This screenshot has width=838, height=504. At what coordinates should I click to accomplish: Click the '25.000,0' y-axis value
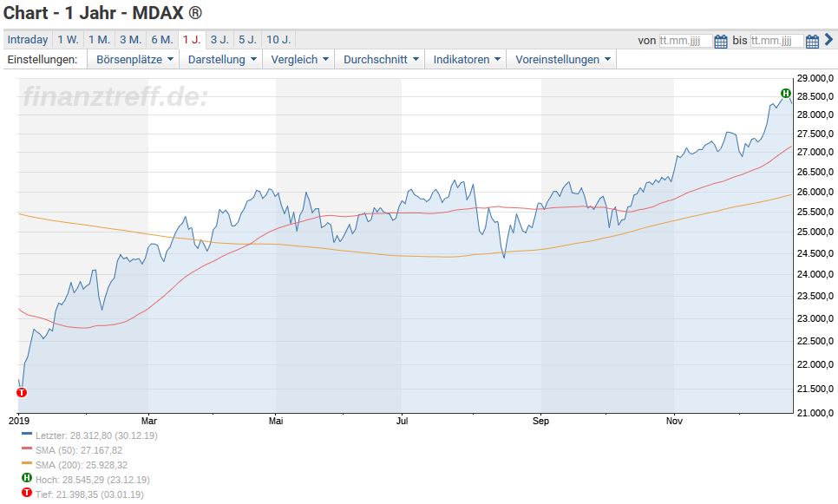point(815,232)
